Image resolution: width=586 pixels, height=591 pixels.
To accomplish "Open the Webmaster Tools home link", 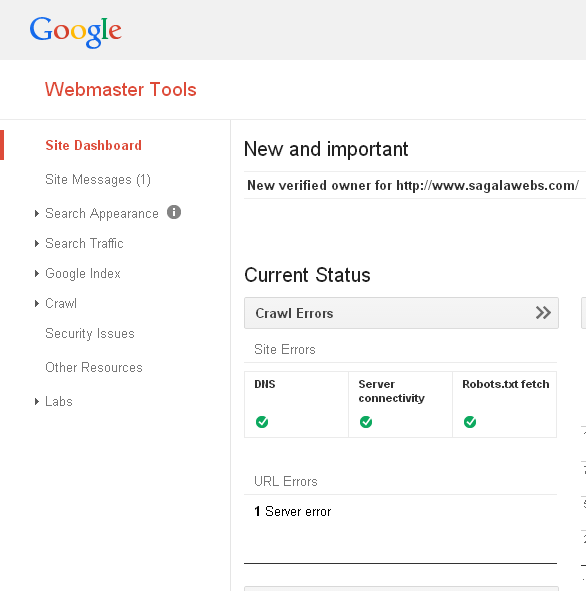I will coord(121,90).
